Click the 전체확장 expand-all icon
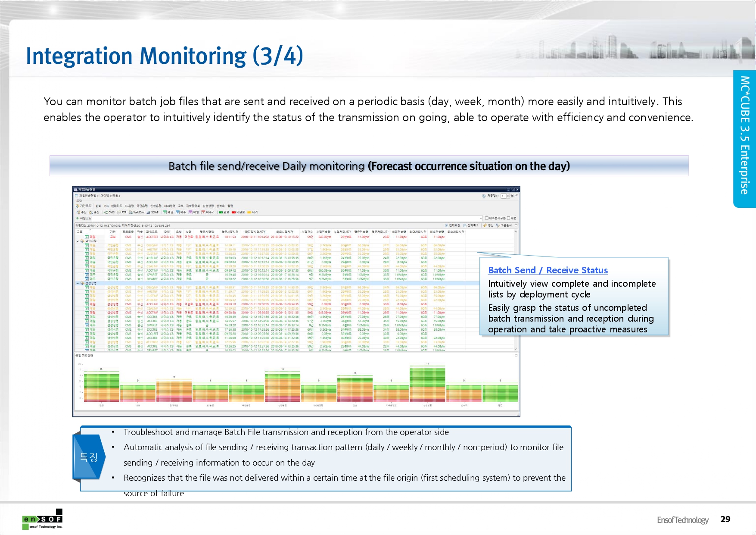The width and height of the screenshot is (756, 535). click(446, 225)
